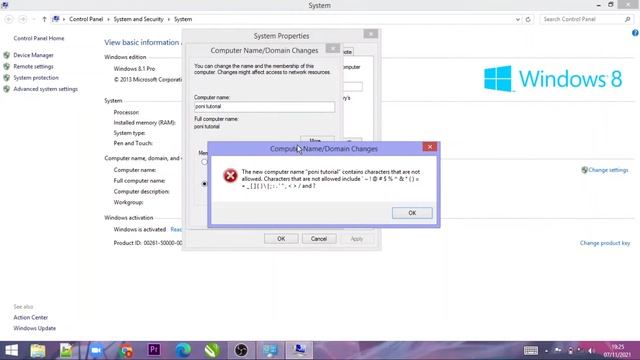The width and height of the screenshot is (640, 360).
Task: Click 'Windows is activated' text
Action: (x=140, y=230)
